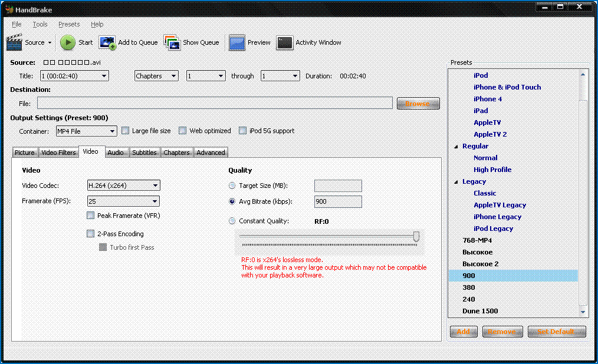Select the Classic legacy preset
Screen dimensions: 598x364
coord(485,193)
